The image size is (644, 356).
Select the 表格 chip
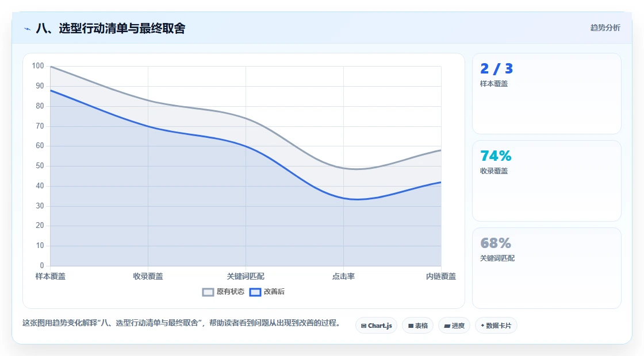pos(417,326)
